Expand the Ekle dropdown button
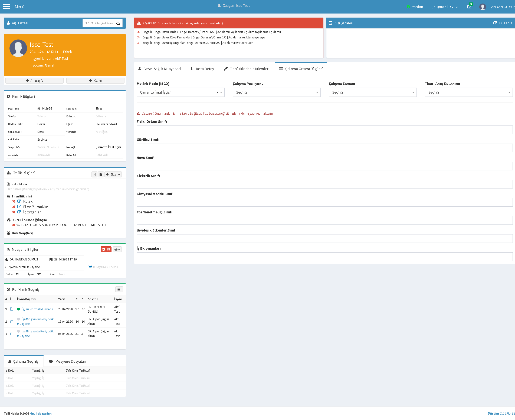 coord(113,174)
